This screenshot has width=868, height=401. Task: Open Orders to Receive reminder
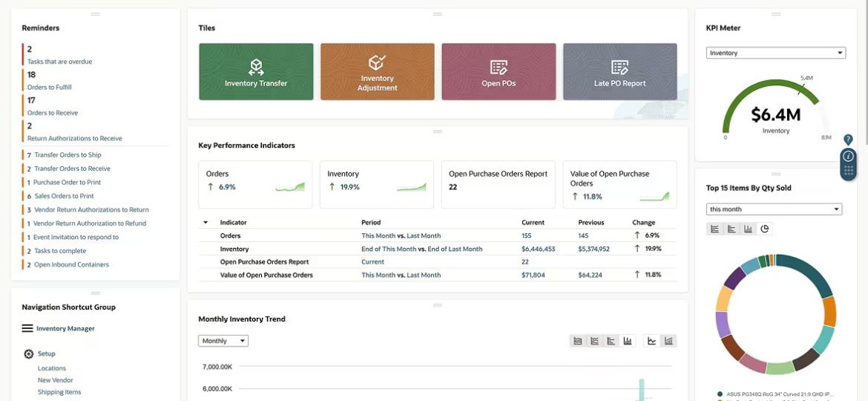53,112
